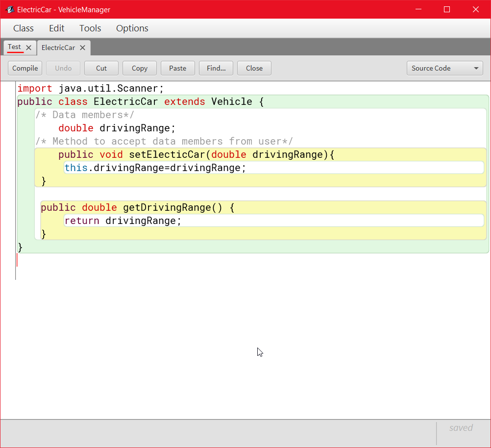
Task: Select the ElectricCar tab
Action: 58,48
